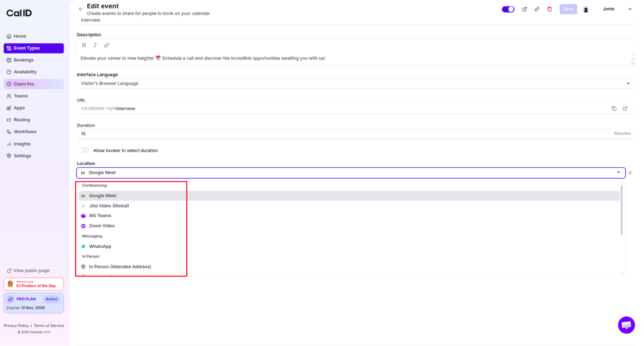Open Settings in the sidebar
Screen dimensions: 644x346
pyautogui.click(x=34, y=156)
